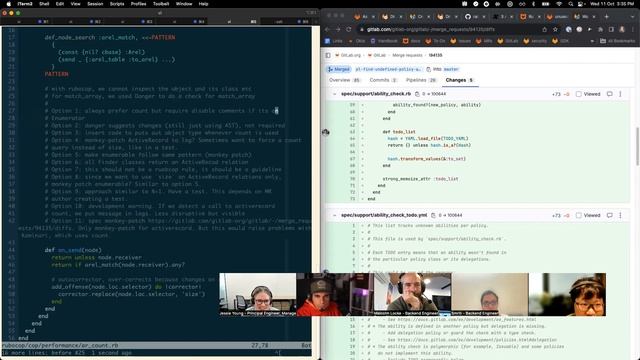Toggle the GitLab sidebar icon
The image size is (640, 360).
pyautogui.click(x=328, y=55)
